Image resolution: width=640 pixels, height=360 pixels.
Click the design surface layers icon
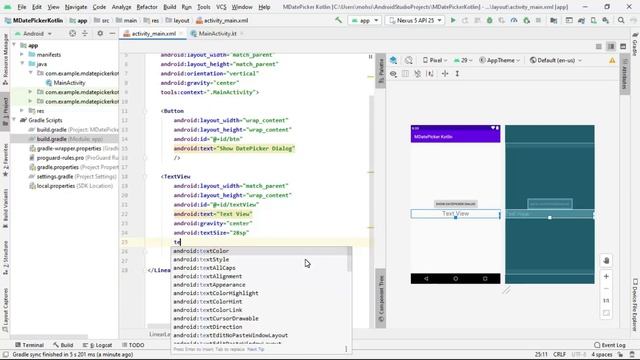coord(393,60)
